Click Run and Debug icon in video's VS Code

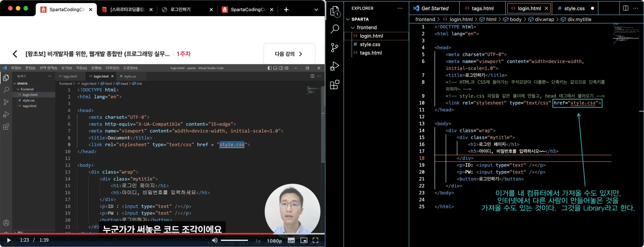pyautogui.click(x=6, y=115)
